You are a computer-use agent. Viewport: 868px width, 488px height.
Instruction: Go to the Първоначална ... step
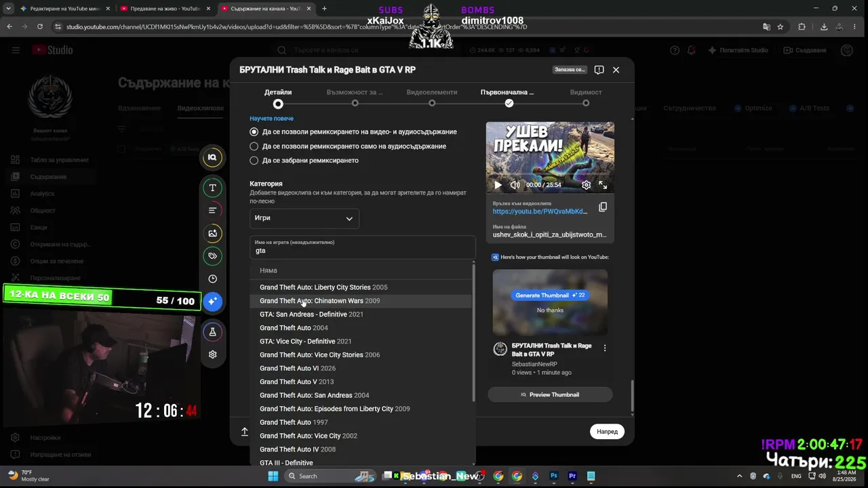click(x=509, y=98)
